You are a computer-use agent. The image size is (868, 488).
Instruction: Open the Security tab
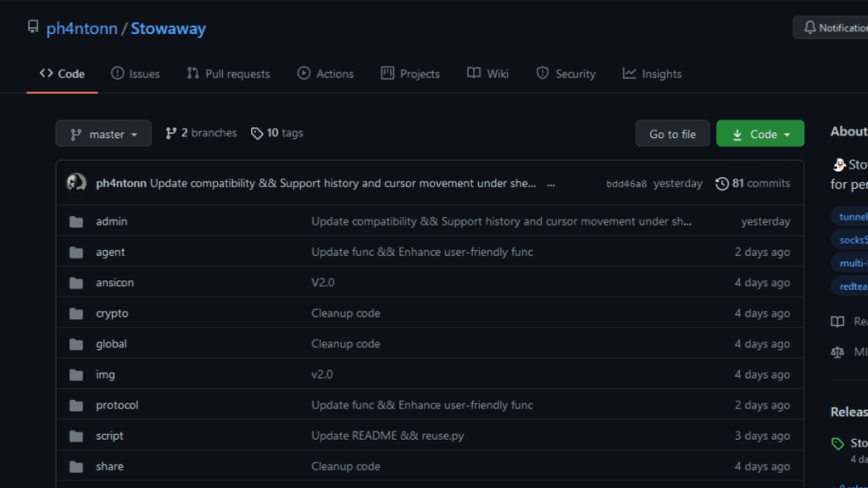pyautogui.click(x=565, y=74)
